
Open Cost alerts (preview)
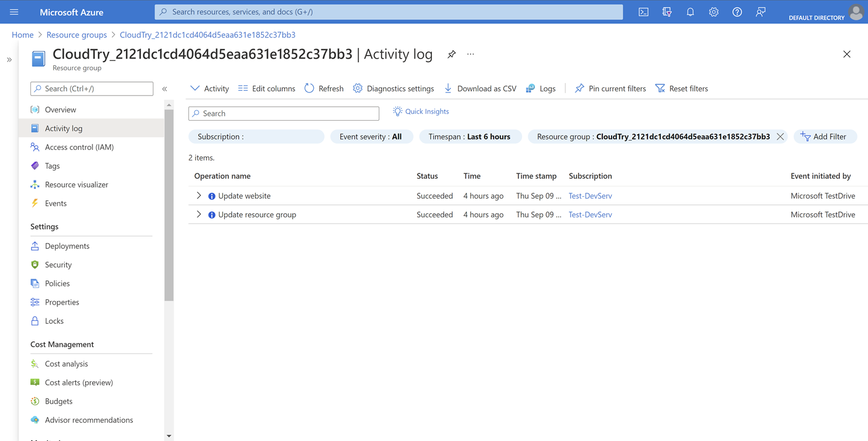click(91, 382)
